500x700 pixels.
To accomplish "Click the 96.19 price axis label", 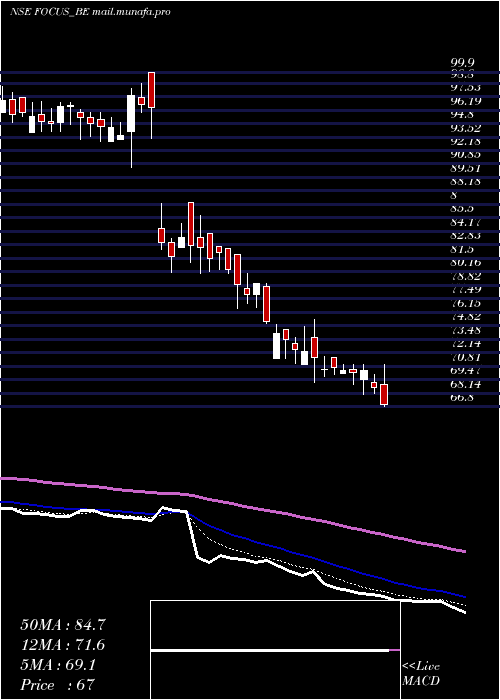I will (x=466, y=102).
